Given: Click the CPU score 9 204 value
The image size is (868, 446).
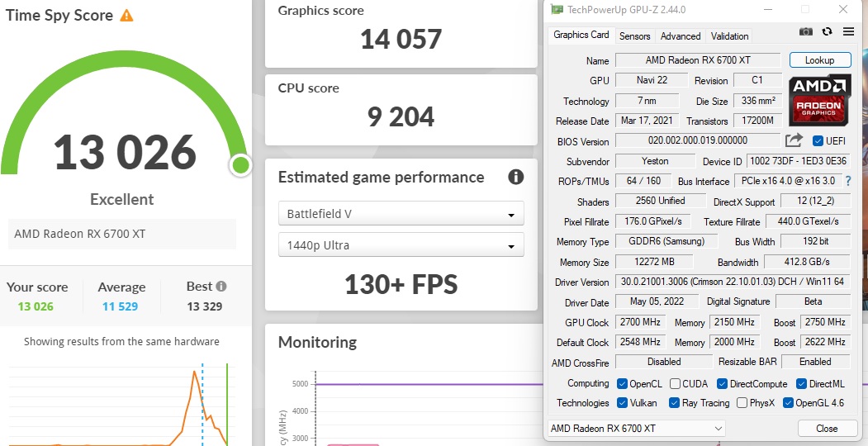Looking at the screenshot, I should click(x=401, y=116).
